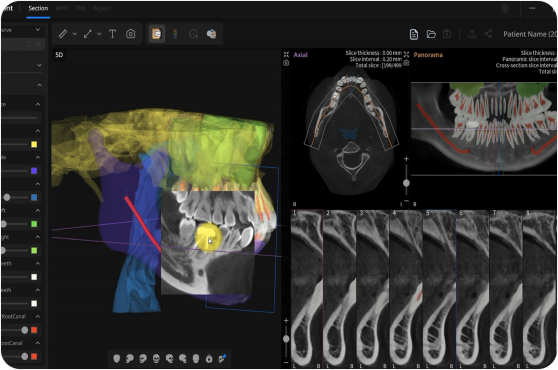The width and height of the screenshot is (558, 370).
Task: Click the yellow color swatch
Action: pos(34,144)
